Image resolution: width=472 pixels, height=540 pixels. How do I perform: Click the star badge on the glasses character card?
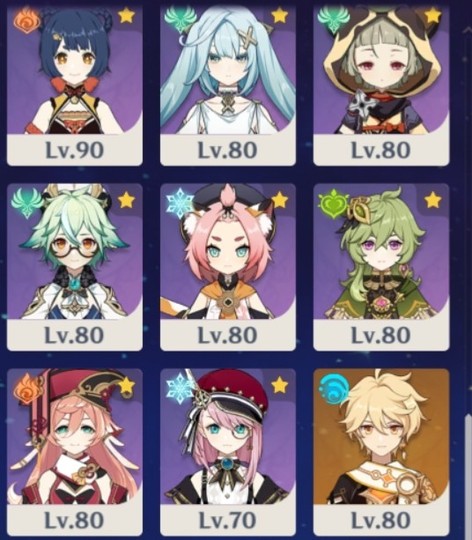[126, 200]
